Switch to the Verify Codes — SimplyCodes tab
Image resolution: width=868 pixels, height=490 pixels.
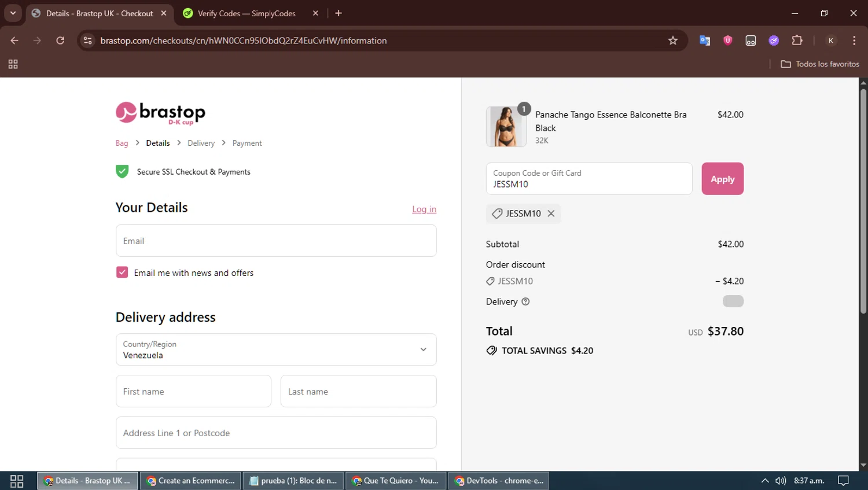[x=247, y=13]
